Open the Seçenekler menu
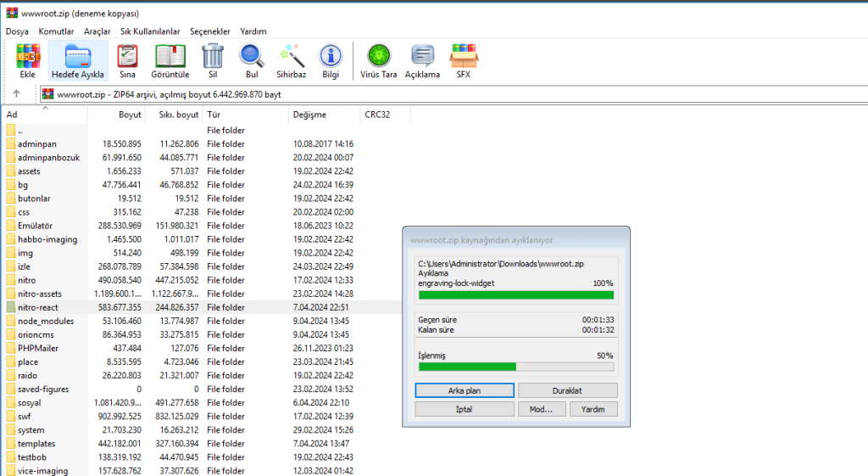This screenshot has width=868, height=476. coord(210,31)
